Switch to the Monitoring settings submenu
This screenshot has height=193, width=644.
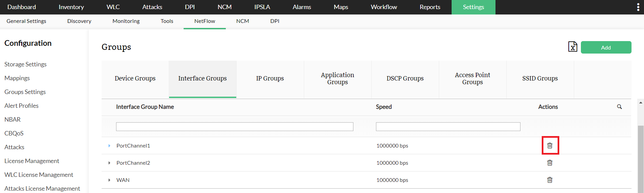(126, 21)
